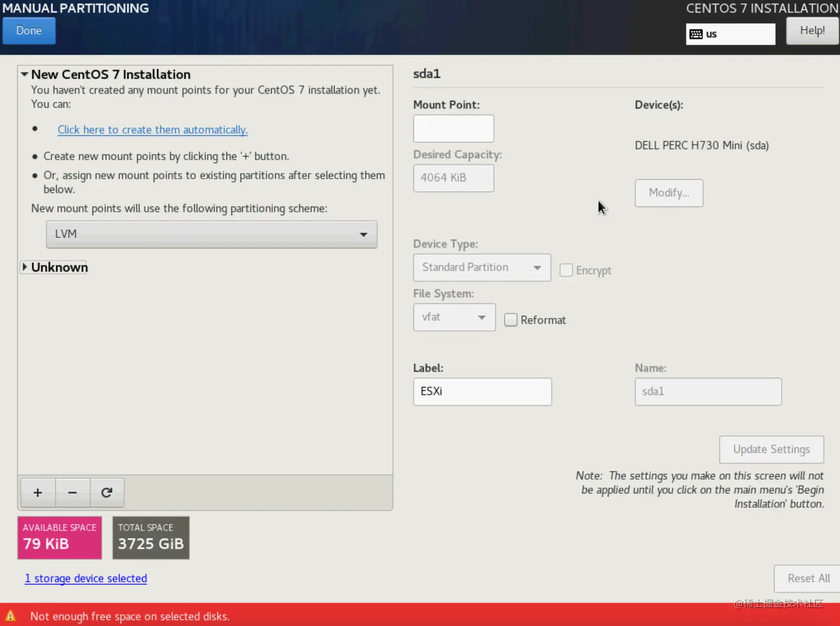Image resolution: width=840 pixels, height=626 pixels.
Task: Enable the Encrypt checkbox
Action: coord(566,270)
